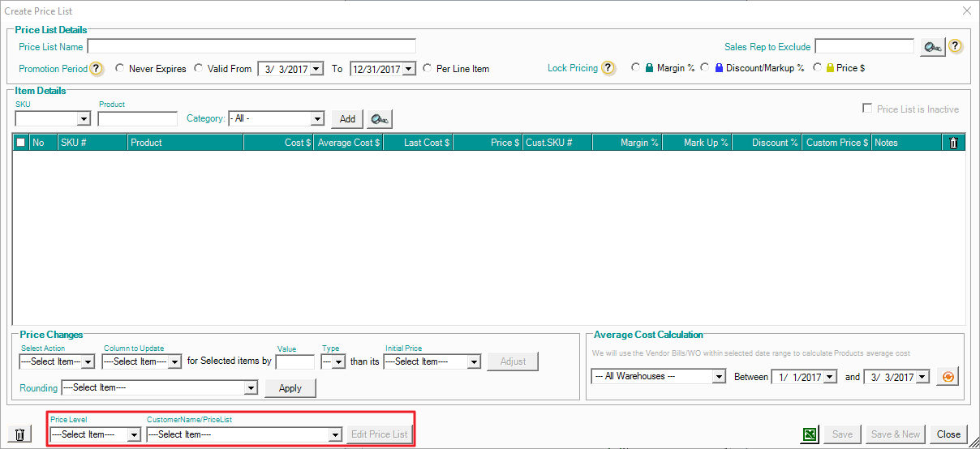The image size is (980, 449).
Task: Open Promotion Period help question mark
Action: [x=97, y=69]
